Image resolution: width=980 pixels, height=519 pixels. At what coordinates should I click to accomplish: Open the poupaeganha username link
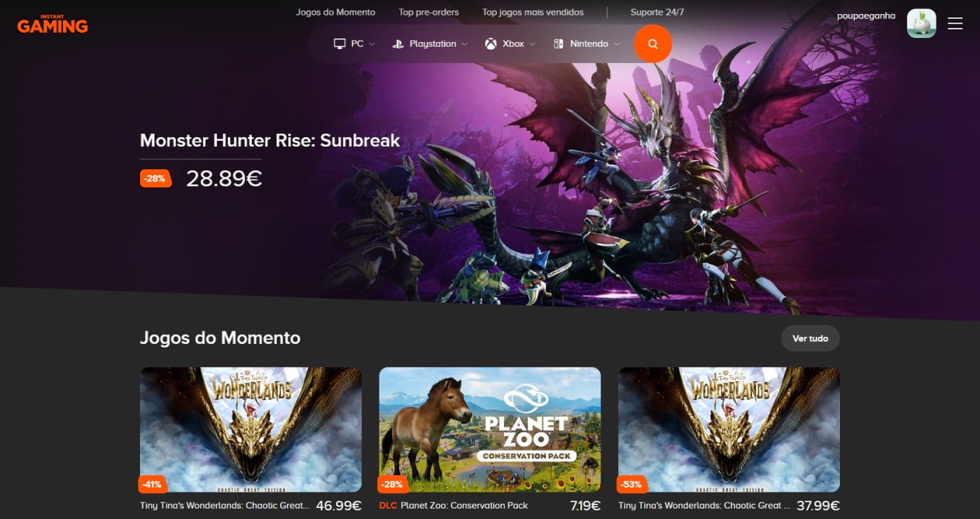[866, 15]
